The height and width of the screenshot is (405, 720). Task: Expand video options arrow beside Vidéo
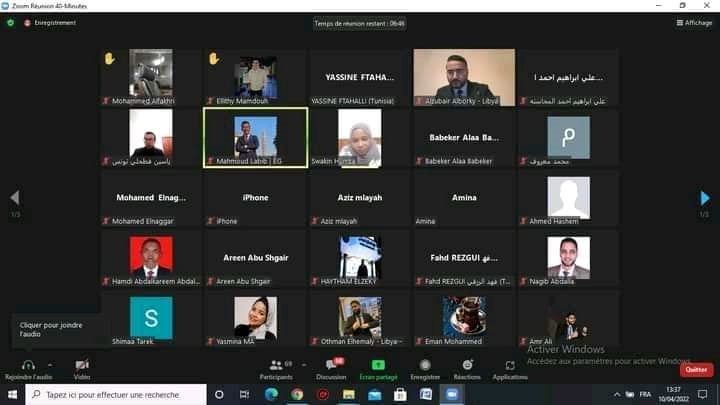[101, 362]
